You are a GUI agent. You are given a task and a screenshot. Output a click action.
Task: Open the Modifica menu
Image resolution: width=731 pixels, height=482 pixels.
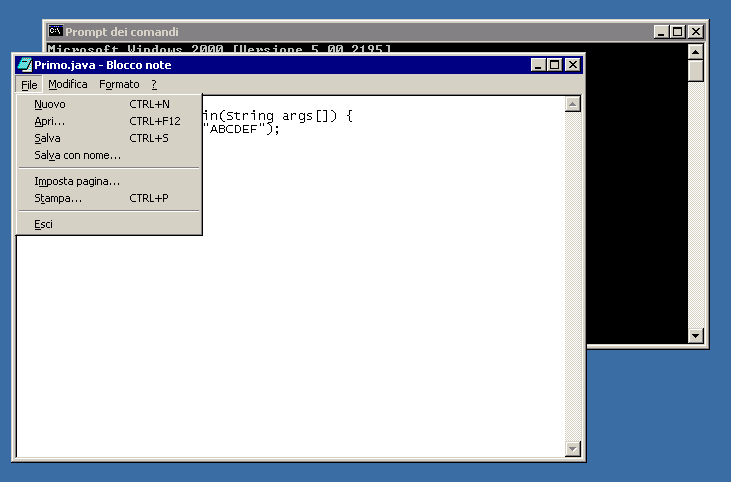click(68, 85)
